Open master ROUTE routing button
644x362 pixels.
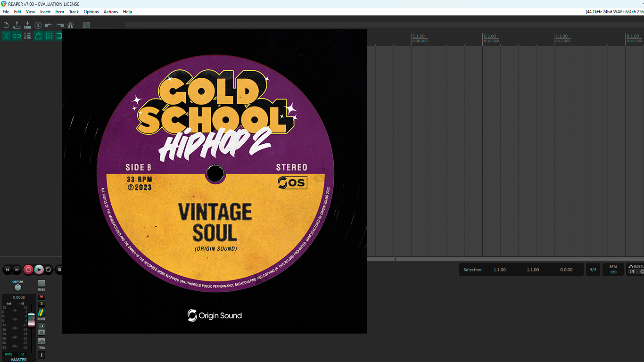click(41, 313)
